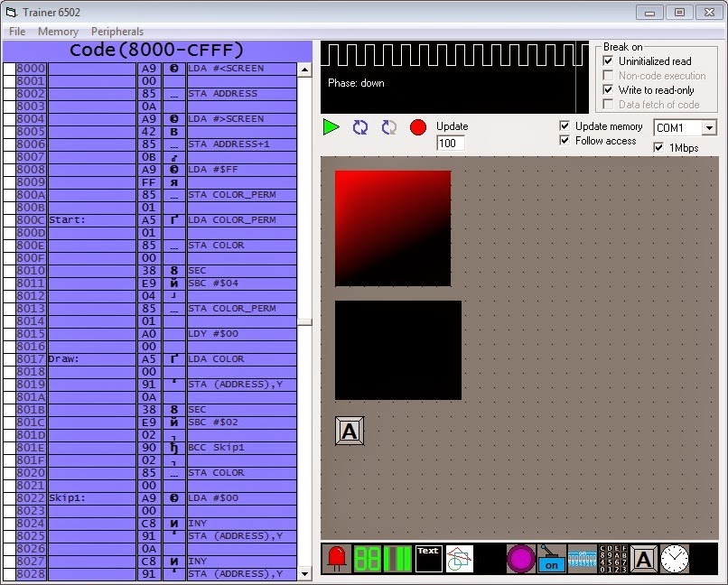Toggle Uninitialized read break option
The width and height of the screenshot is (728, 585).
point(608,60)
